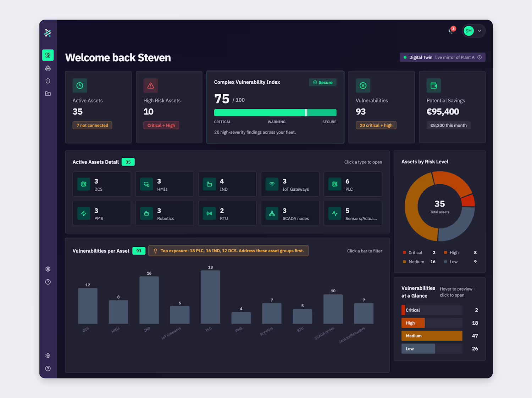Click the Critical legend color swatch
The image size is (532, 398).
[404, 253]
